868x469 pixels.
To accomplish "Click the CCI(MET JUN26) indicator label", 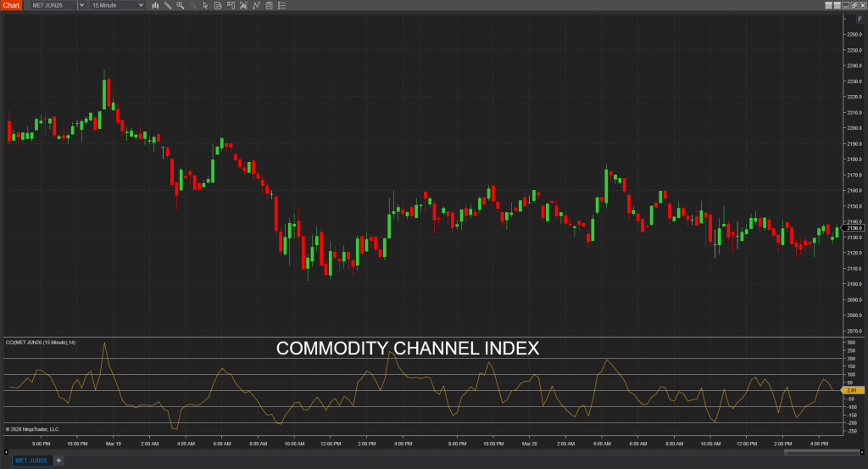I will click(x=42, y=343).
